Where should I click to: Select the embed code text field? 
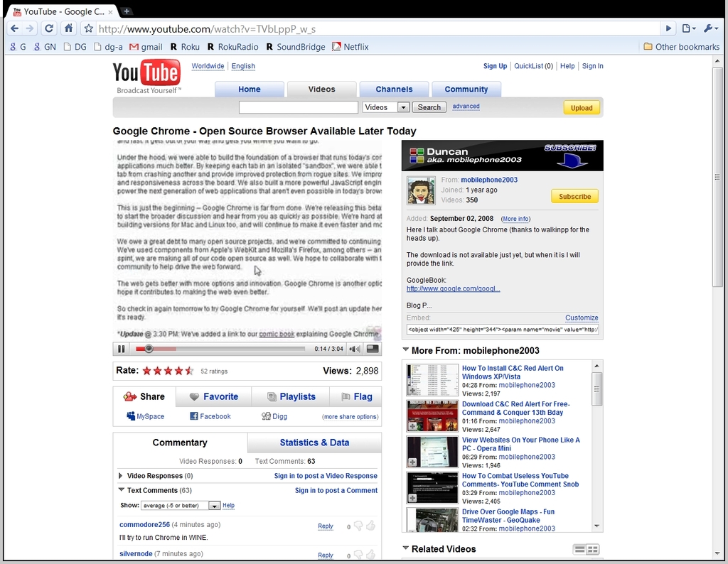pyautogui.click(x=503, y=330)
